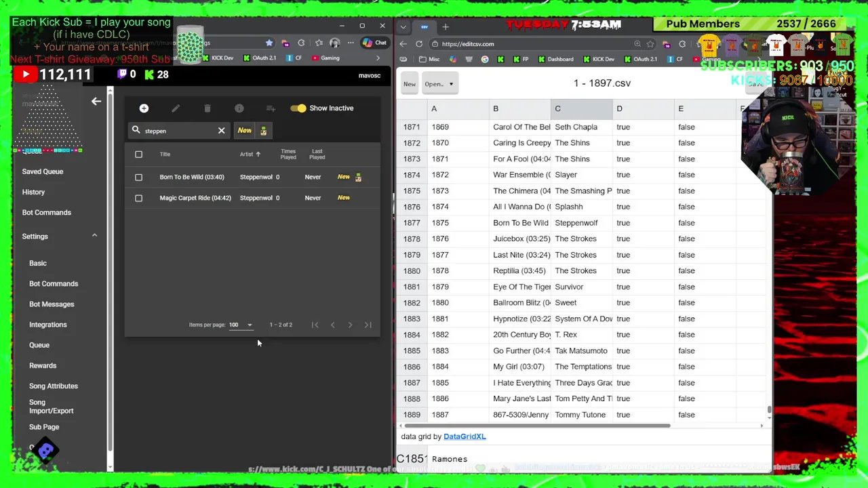Click the add song plus icon
Screen dimensions: 868x488
pos(144,108)
